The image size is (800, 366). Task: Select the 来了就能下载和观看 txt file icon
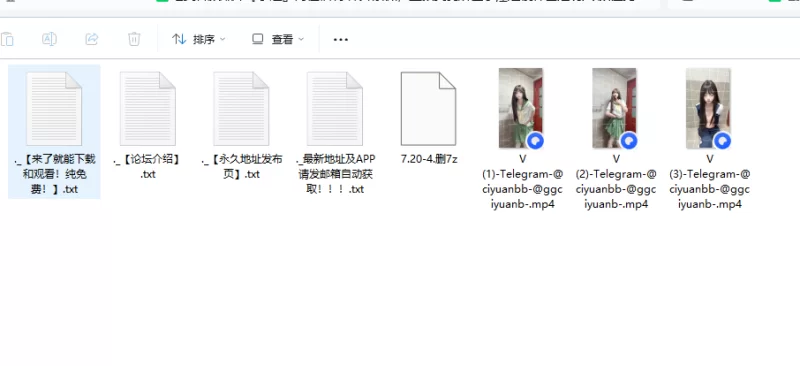(54, 109)
